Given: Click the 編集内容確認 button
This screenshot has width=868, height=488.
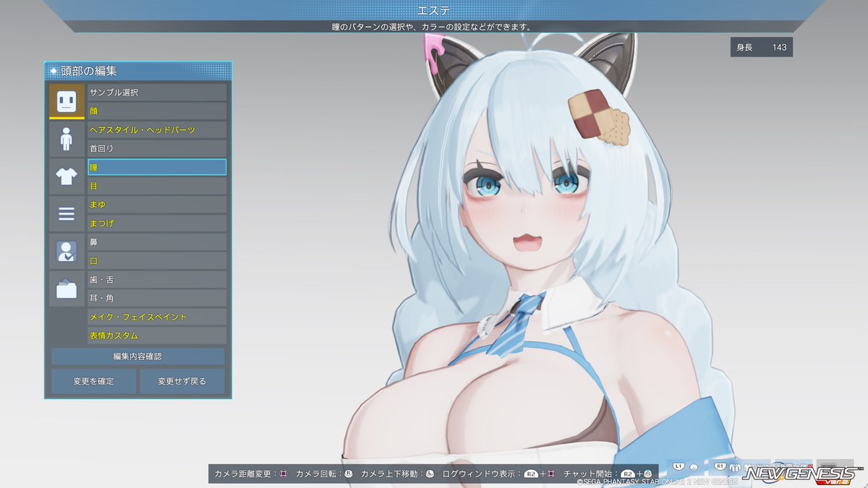Looking at the screenshot, I should pos(137,356).
